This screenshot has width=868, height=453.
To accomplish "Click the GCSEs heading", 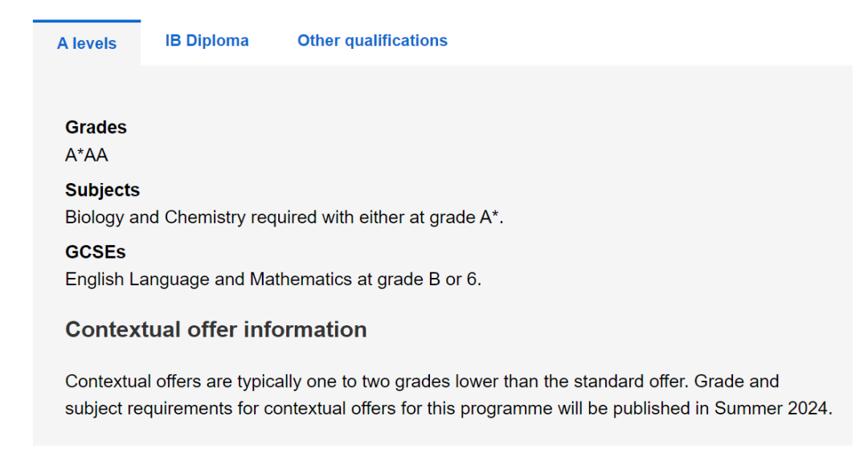I will click(95, 252).
